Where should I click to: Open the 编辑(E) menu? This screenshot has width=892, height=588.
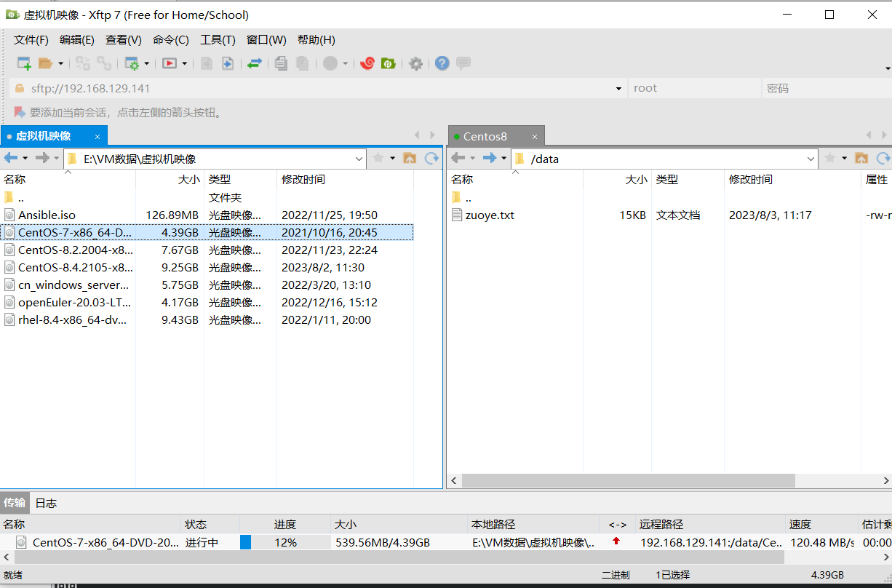(x=77, y=40)
